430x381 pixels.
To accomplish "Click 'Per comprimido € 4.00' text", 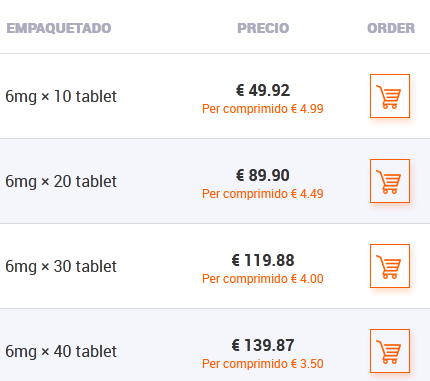I will click(263, 279).
